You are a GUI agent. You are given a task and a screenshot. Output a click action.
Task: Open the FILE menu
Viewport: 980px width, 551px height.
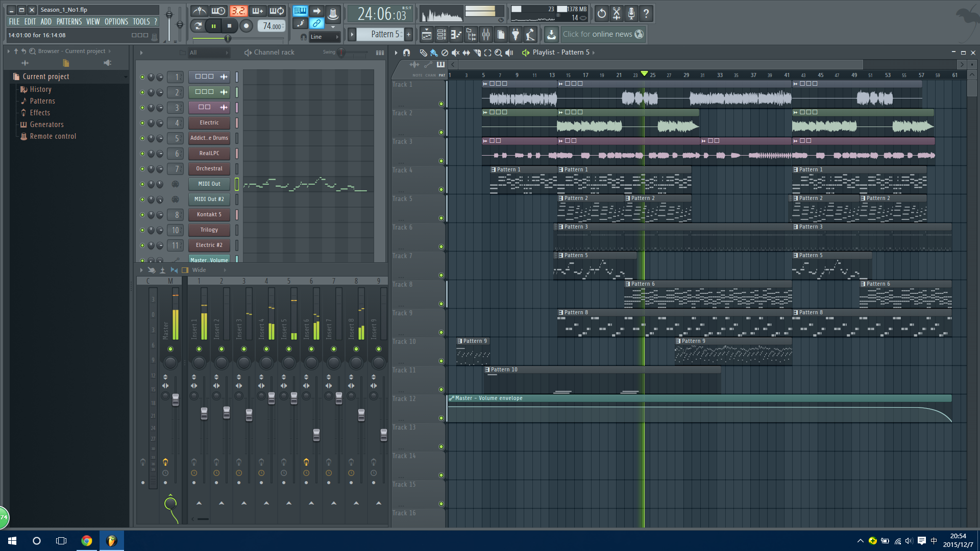tap(14, 22)
